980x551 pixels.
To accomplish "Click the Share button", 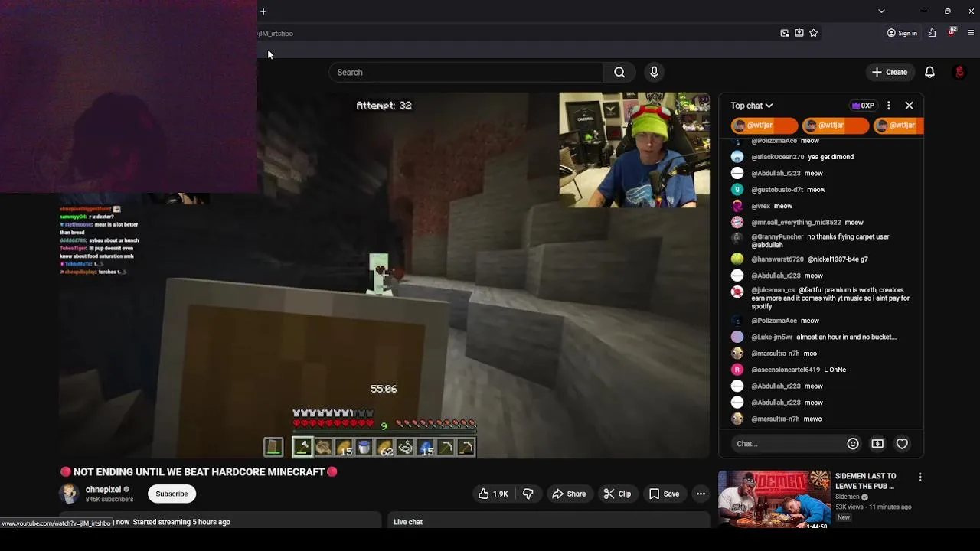I will pos(569,494).
